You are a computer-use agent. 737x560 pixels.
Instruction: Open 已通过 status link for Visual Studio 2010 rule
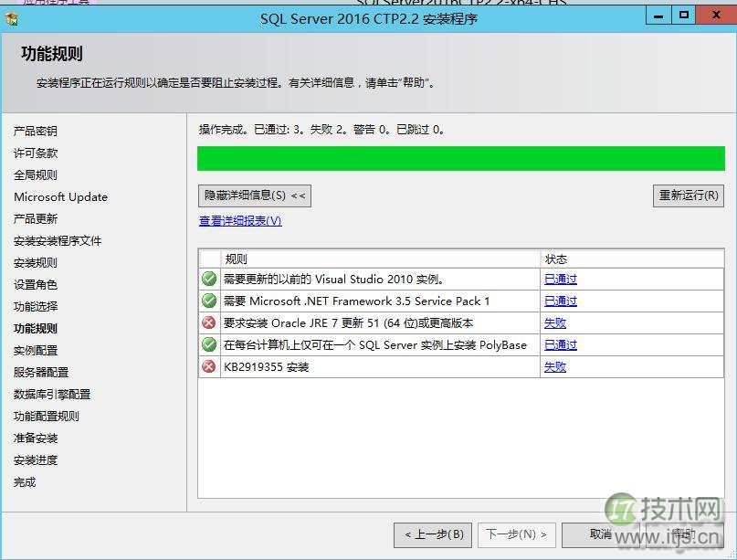[x=560, y=279]
